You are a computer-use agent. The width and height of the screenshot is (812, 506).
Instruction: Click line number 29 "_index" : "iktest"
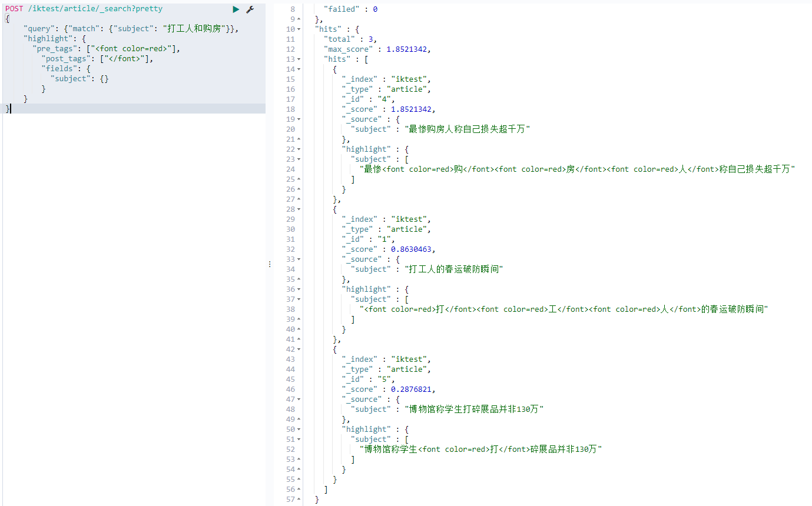coord(290,219)
